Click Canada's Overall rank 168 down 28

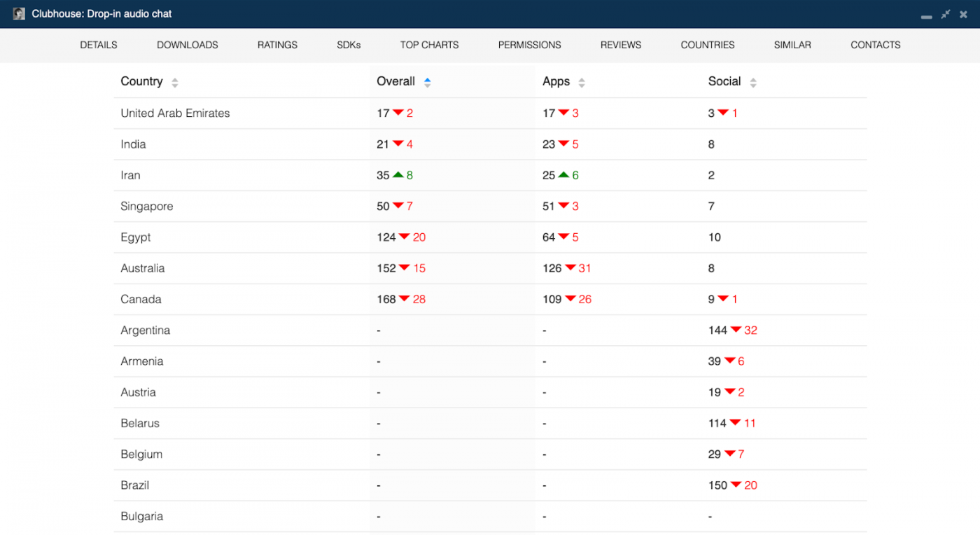[401, 299]
